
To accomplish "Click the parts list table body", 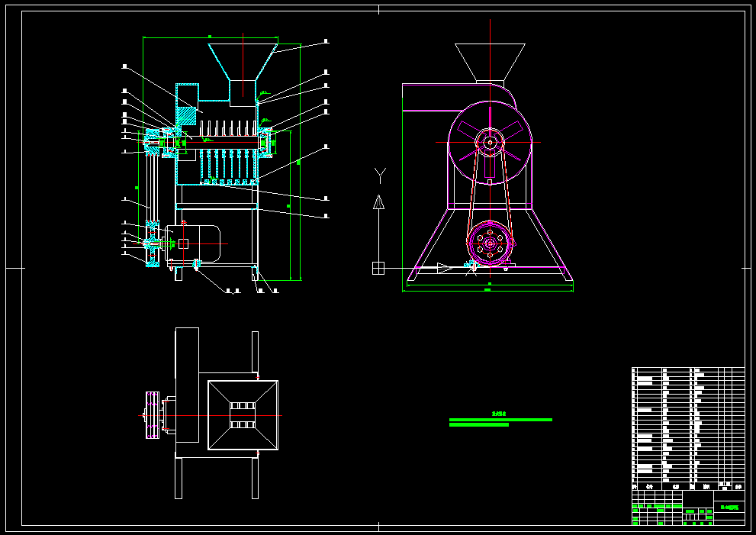I will (689, 424).
